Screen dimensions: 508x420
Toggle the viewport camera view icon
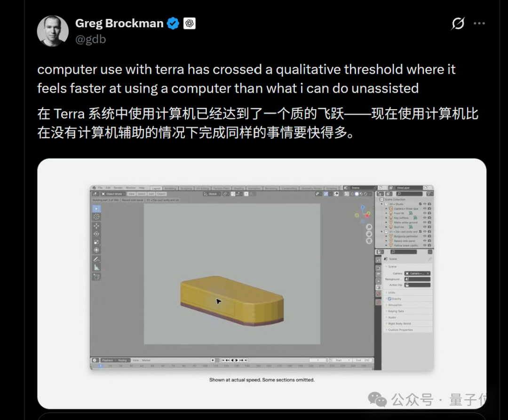point(369,241)
